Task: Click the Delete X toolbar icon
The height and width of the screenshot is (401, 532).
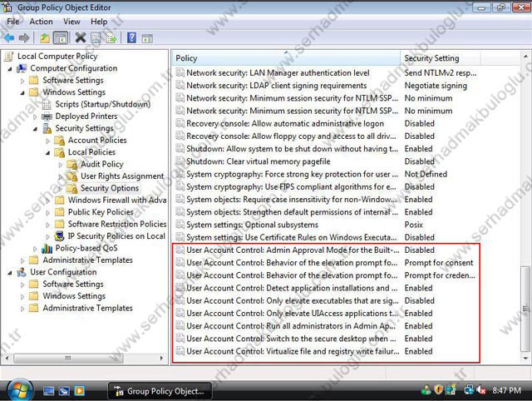Action: (x=81, y=37)
